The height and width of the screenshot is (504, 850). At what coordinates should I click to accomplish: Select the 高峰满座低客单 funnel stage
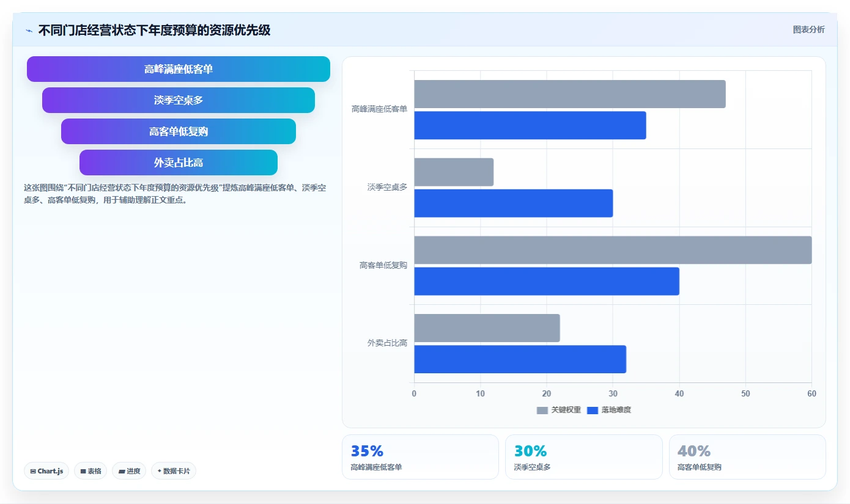[x=179, y=69]
